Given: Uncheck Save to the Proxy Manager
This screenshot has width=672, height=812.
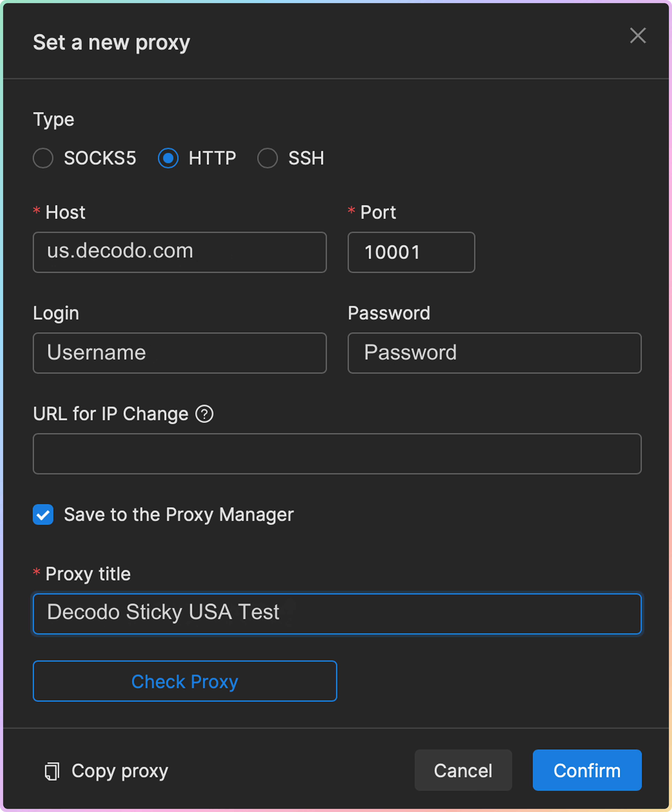Looking at the screenshot, I should (43, 515).
